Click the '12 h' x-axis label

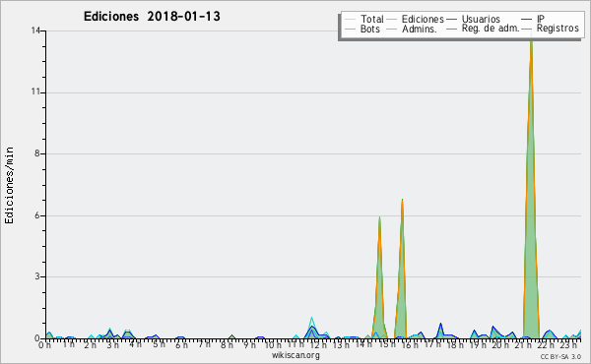pos(318,344)
